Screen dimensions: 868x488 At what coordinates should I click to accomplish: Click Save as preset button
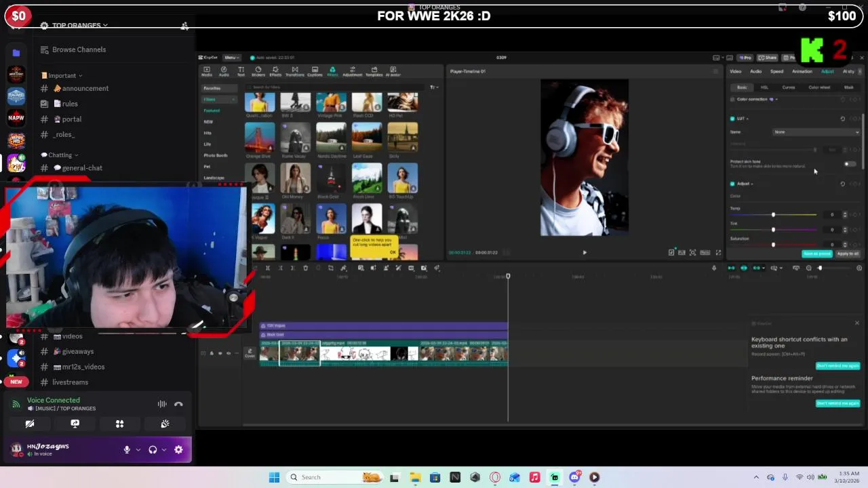click(816, 253)
